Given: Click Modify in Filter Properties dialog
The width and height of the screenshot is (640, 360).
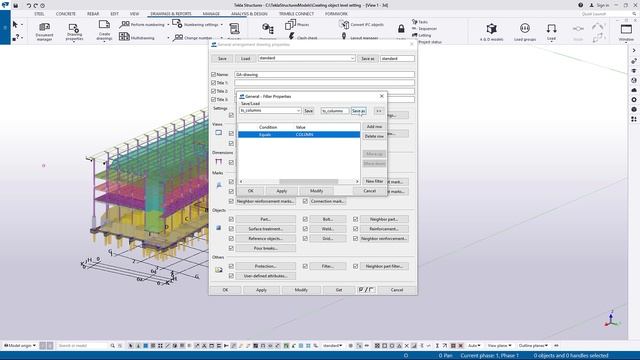Looking at the screenshot, I should 316,191.
